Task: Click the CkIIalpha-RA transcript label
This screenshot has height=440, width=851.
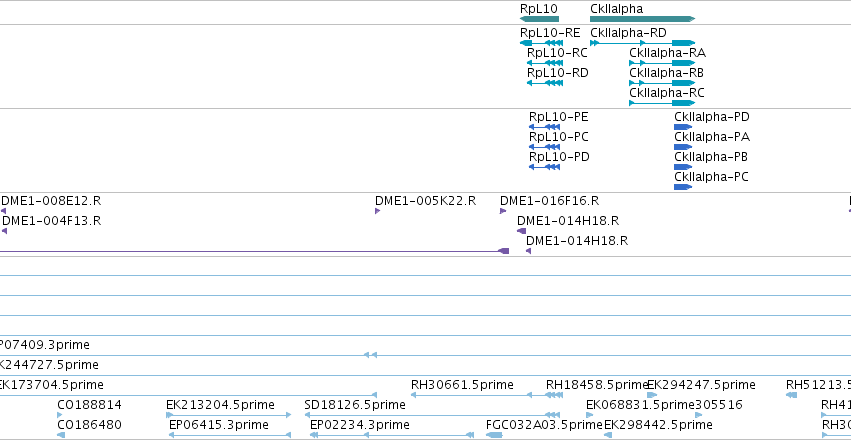Action: click(x=668, y=53)
